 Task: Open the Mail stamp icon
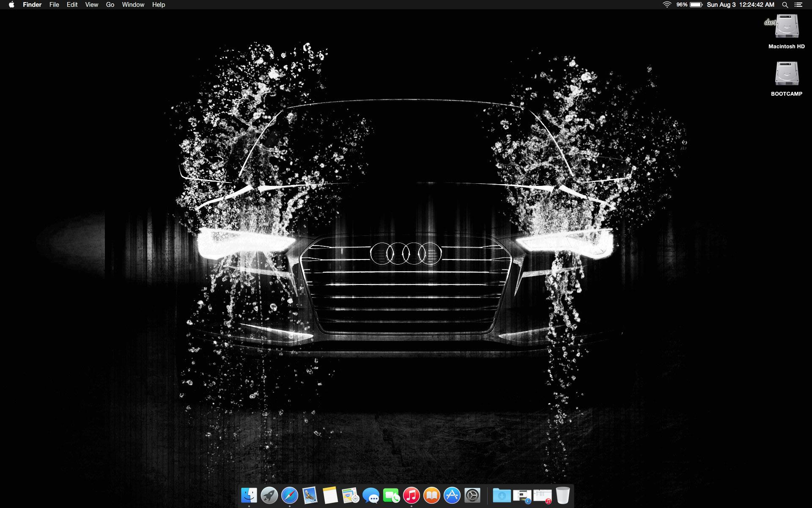pos(310,495)
